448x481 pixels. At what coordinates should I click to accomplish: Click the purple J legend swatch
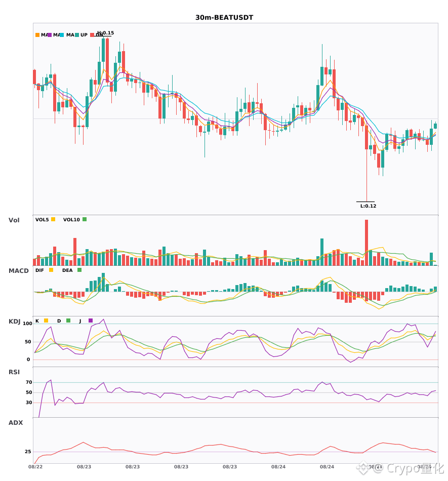pyautogui.click(x=91, y=320)
